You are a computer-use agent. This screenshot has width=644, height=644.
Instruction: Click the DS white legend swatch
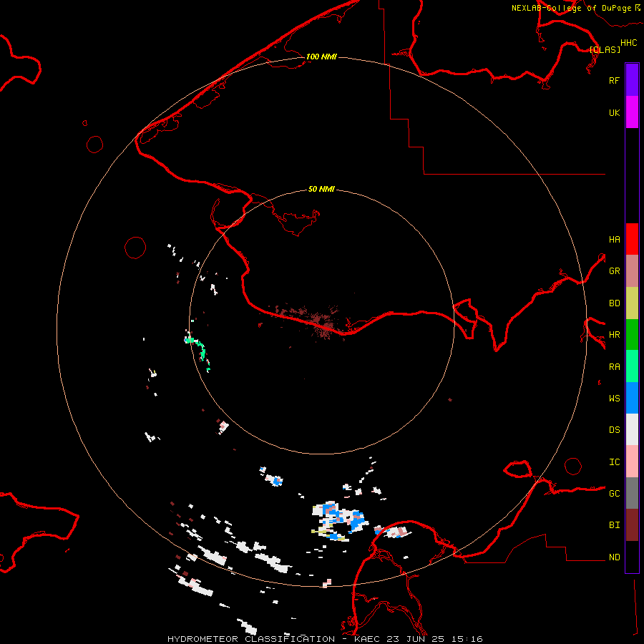tap(632, 429)
